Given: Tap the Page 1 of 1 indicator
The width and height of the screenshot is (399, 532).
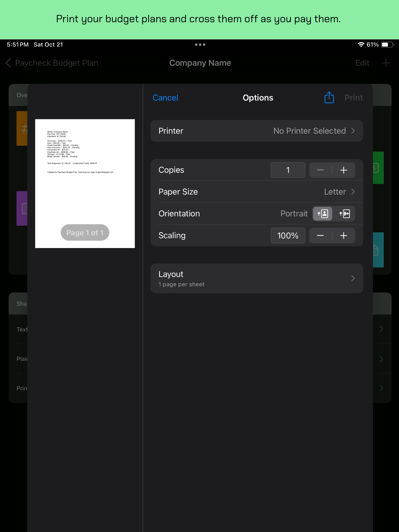Looking at the screenshot, I should tap(85, 233).
